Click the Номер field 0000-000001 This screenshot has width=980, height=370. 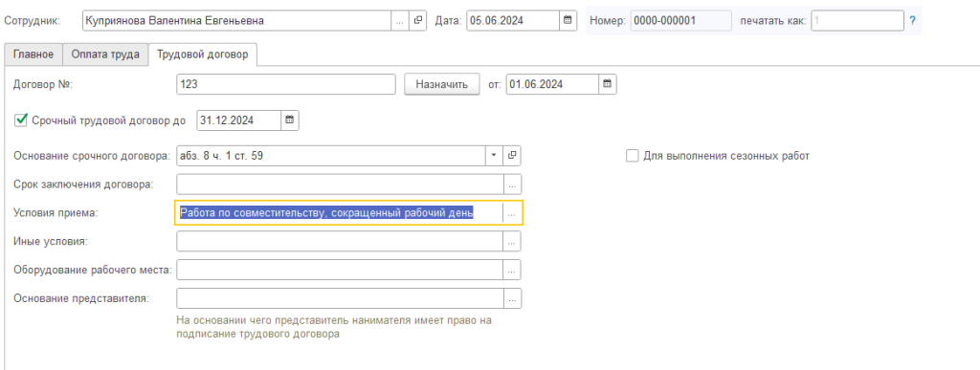(680, 20)
